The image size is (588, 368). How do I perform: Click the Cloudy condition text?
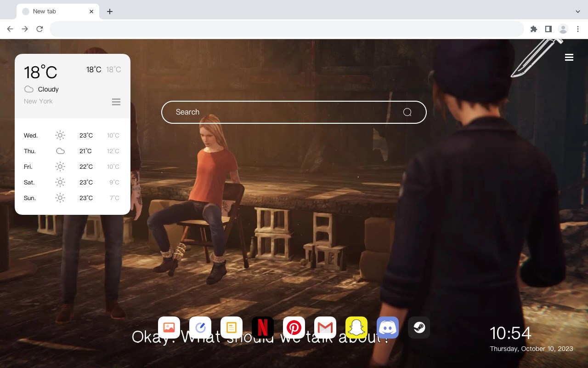[48, 89]
